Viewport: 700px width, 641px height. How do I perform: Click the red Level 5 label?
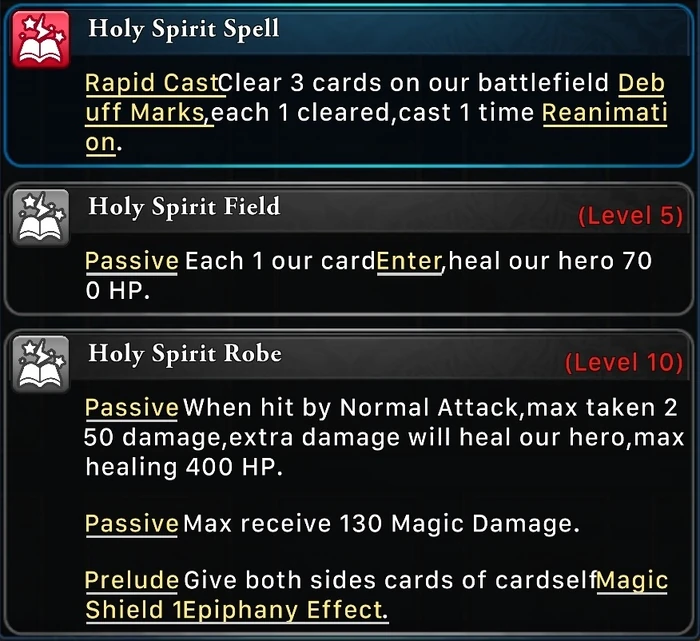click(630, 216)
